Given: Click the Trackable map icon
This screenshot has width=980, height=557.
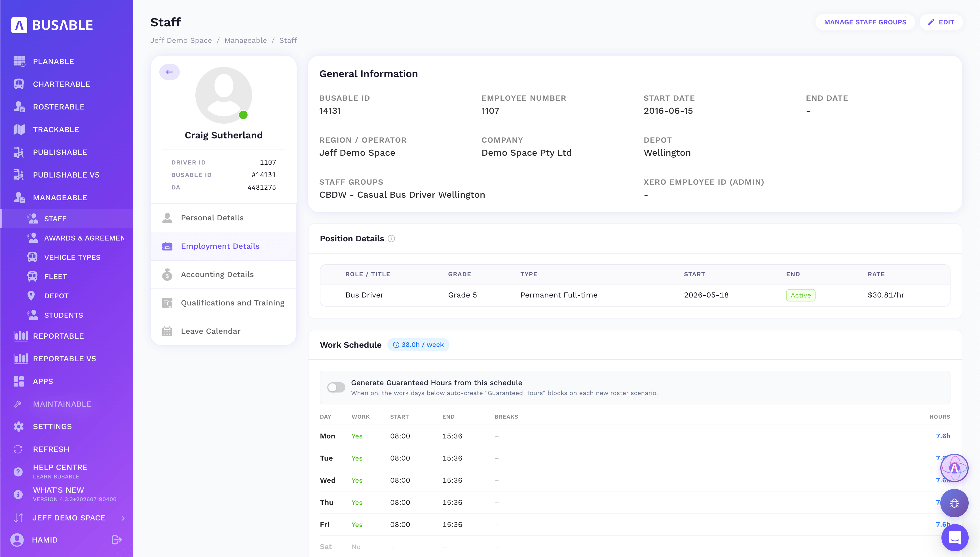Looking at the screenshot, I should click(19, 129).
